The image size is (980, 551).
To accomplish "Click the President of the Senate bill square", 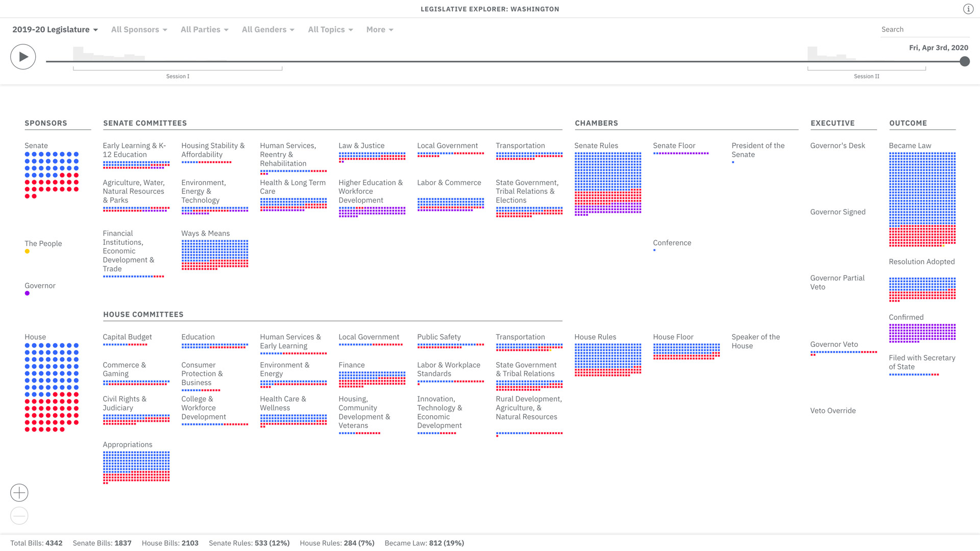I will pos(733,162).
